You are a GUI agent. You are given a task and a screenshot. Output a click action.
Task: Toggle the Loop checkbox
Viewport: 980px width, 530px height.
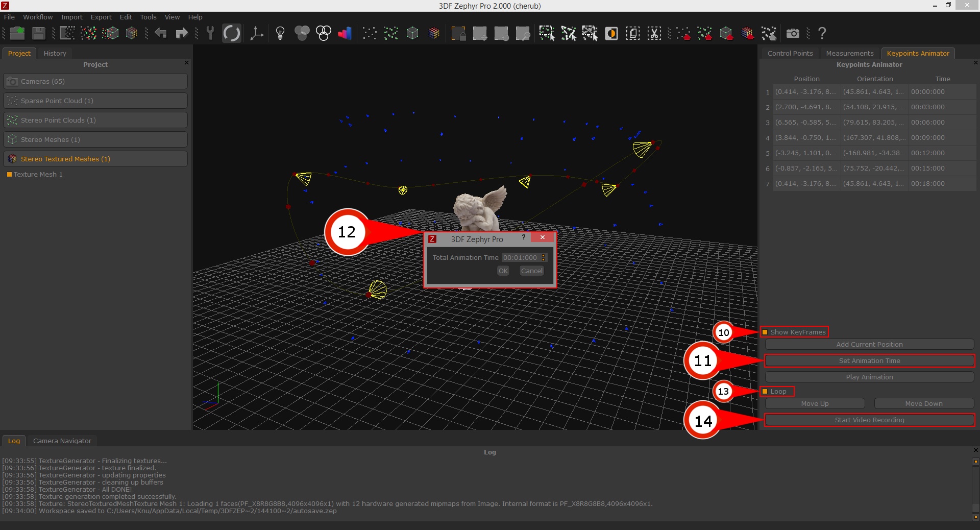click(765, 392)
